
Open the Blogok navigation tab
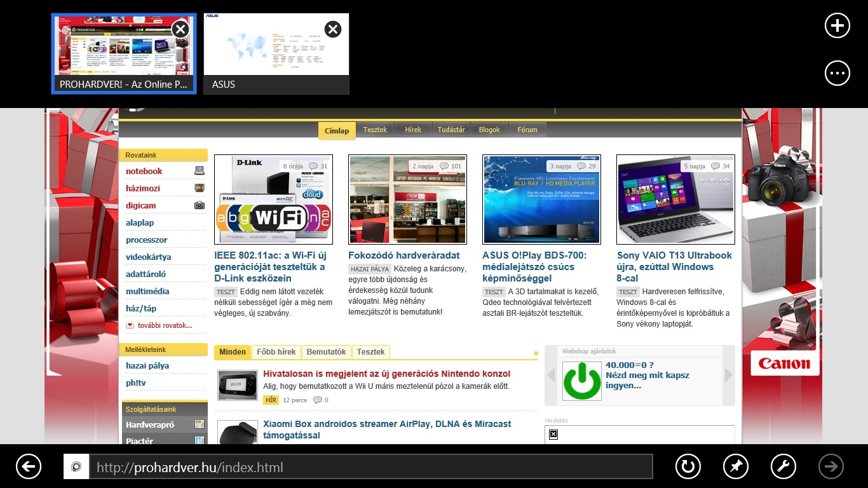pyautogui.click(x=489, y=130)
